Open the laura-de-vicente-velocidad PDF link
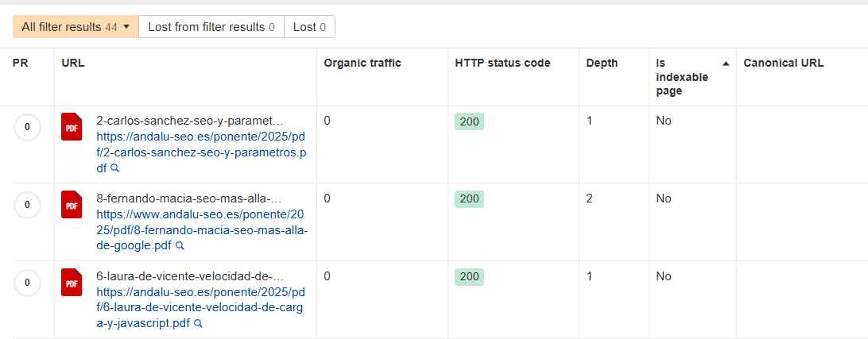 (201, 299)
